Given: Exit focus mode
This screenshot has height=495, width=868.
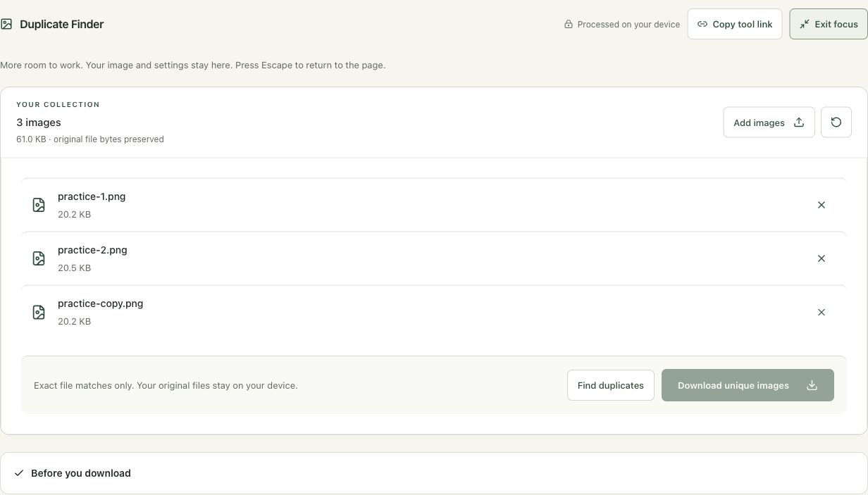Looking at the screenshot, I should tap(829, 24).
